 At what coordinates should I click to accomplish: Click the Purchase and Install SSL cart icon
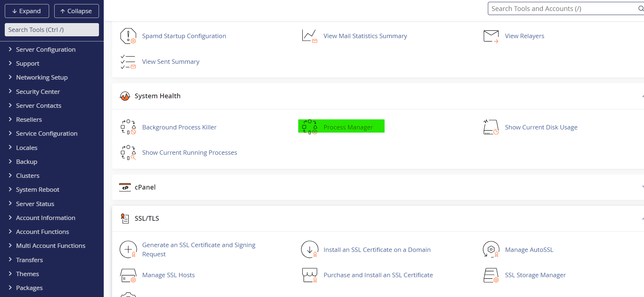pos(309,275)
